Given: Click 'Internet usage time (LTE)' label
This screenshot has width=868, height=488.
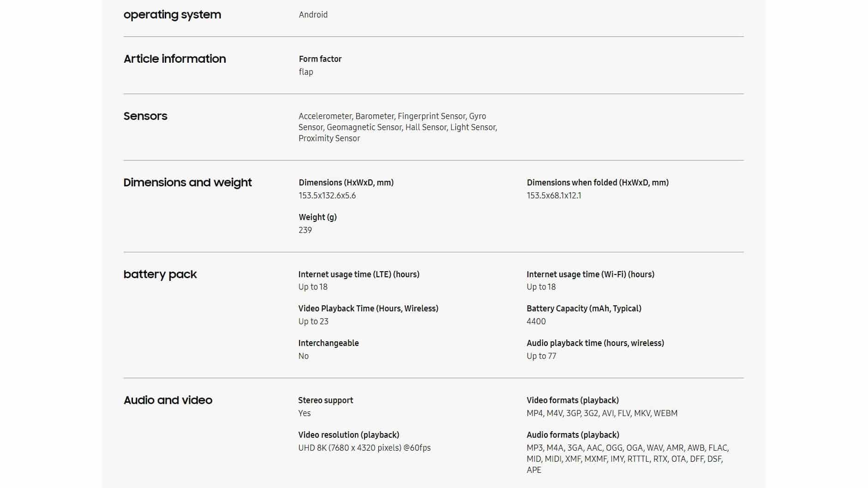Looking at the screenshot, I should tap(359, 274).
